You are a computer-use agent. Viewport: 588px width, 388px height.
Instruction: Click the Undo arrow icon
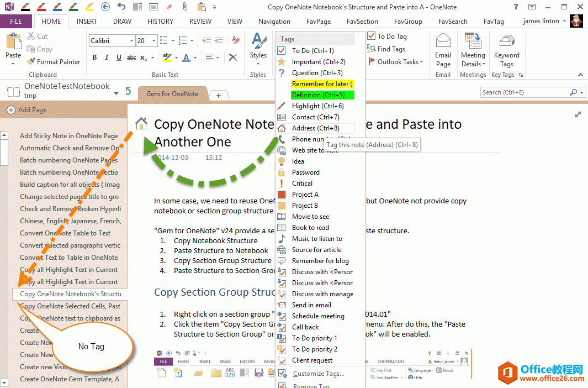[121, 7]
